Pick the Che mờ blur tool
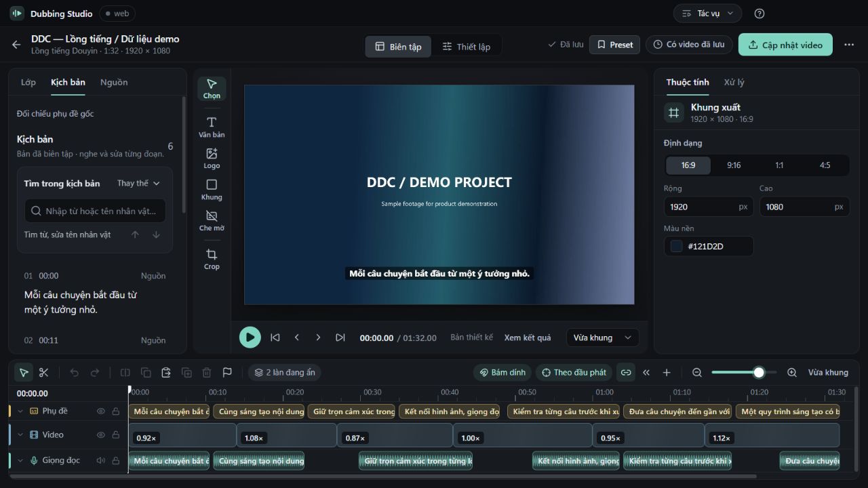 coord(212,220)
